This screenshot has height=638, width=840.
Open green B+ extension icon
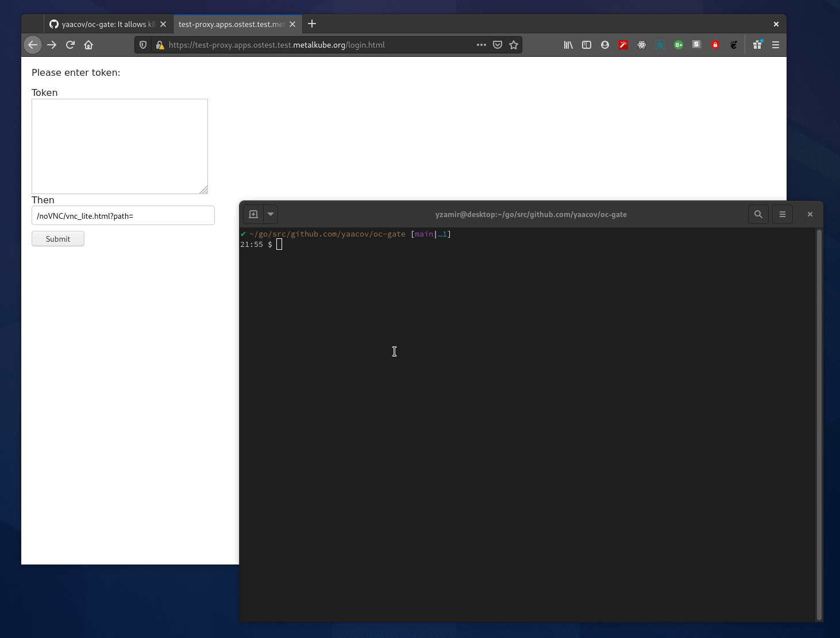(x=679, y=45)
